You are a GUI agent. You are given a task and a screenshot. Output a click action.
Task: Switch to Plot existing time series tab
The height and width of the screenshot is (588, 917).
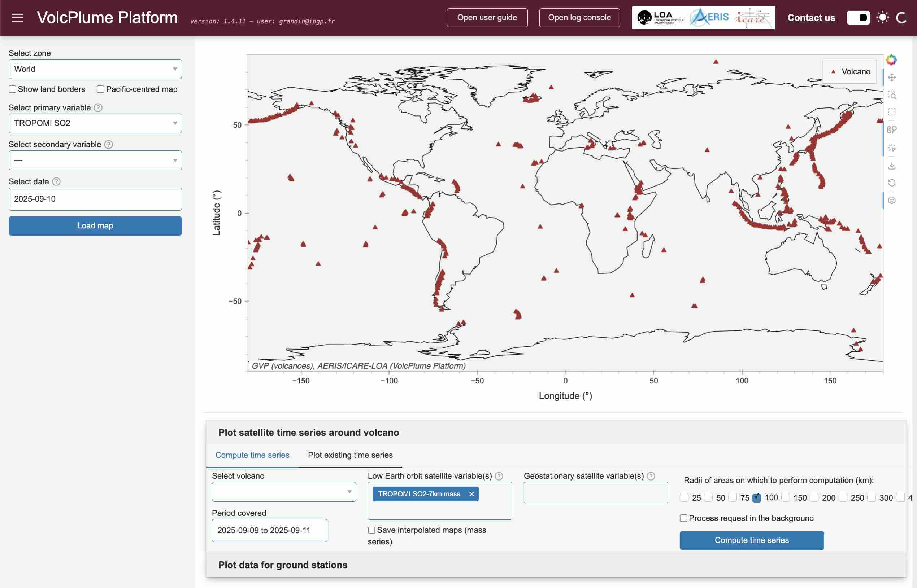(350, 455)
